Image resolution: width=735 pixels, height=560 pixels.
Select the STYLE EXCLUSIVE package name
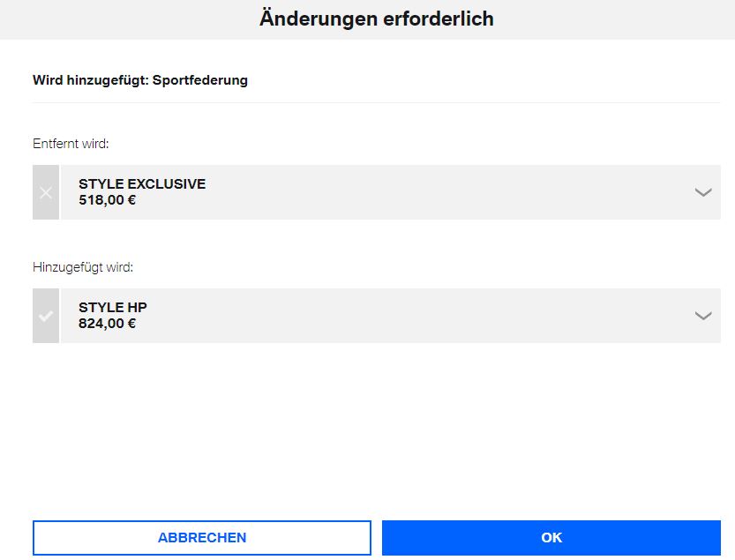pyautogui.click(x=141, y=184)
